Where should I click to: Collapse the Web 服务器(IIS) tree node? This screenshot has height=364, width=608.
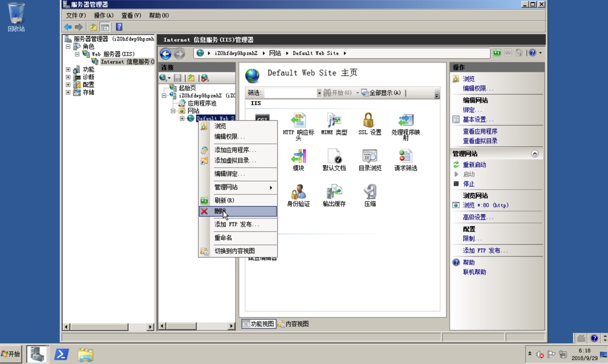(x=77, y=54)
